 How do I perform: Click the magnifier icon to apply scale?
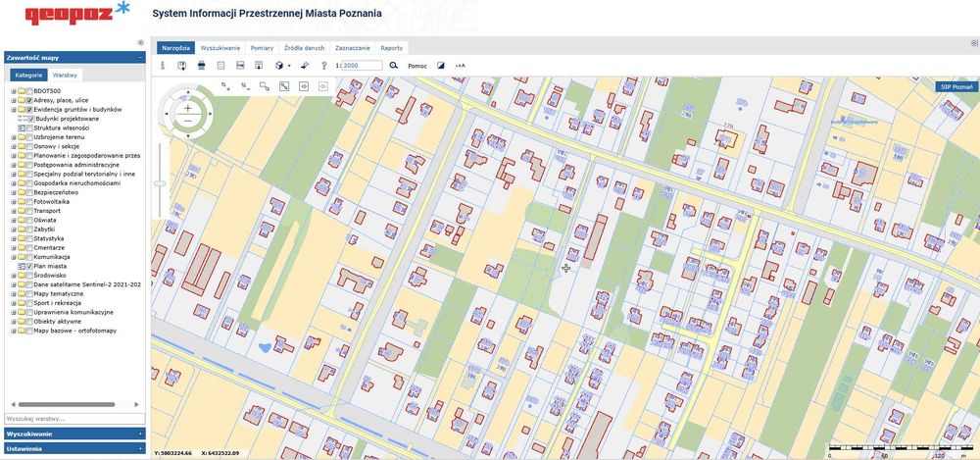(x=394, y=65)
